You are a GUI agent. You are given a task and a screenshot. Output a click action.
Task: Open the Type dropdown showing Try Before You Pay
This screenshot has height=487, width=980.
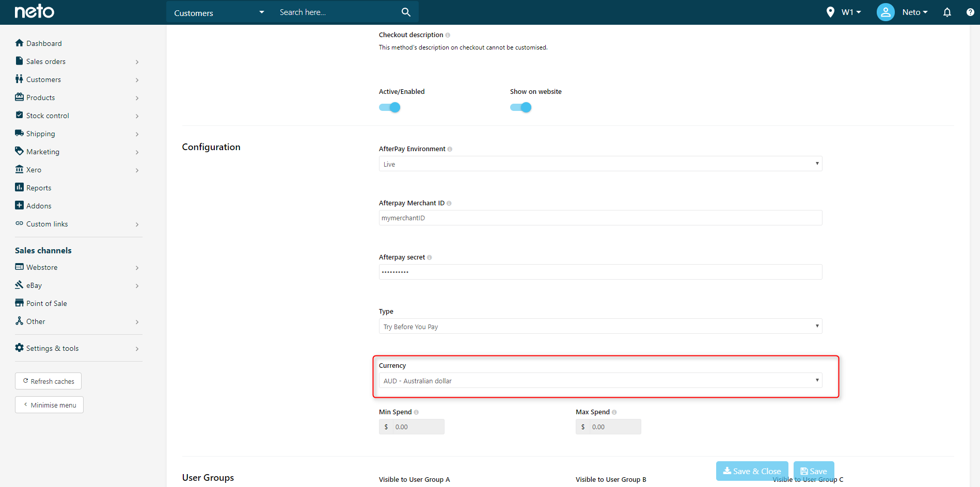600,327
